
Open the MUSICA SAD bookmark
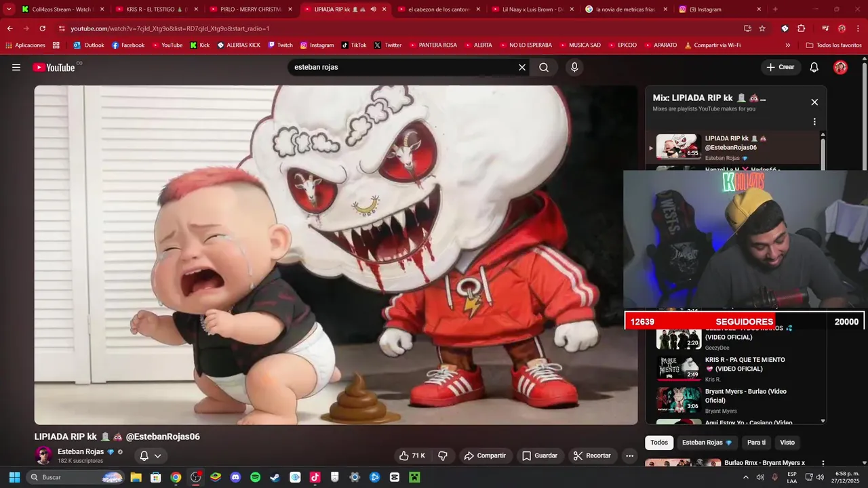tap(579, 45)
